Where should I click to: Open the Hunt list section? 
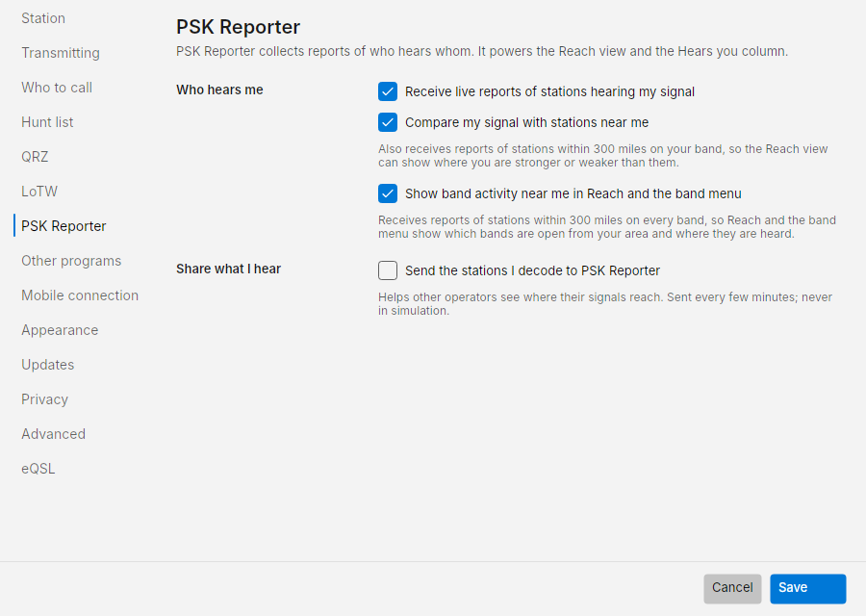[x=47, y=122]
